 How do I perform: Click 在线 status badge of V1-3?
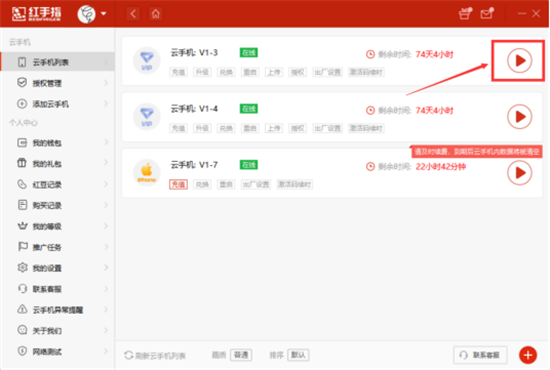[x=249, y=53]
